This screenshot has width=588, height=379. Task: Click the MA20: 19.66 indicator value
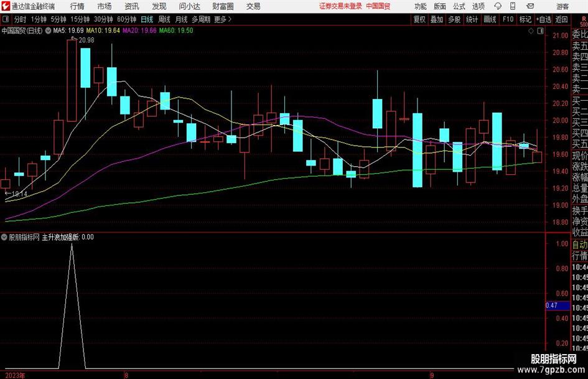coord(139,30)
